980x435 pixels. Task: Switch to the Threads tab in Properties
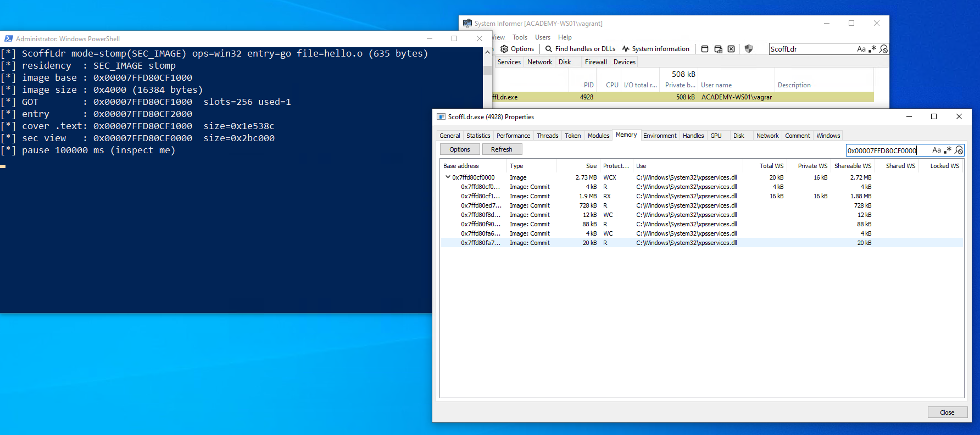[547, 136]
